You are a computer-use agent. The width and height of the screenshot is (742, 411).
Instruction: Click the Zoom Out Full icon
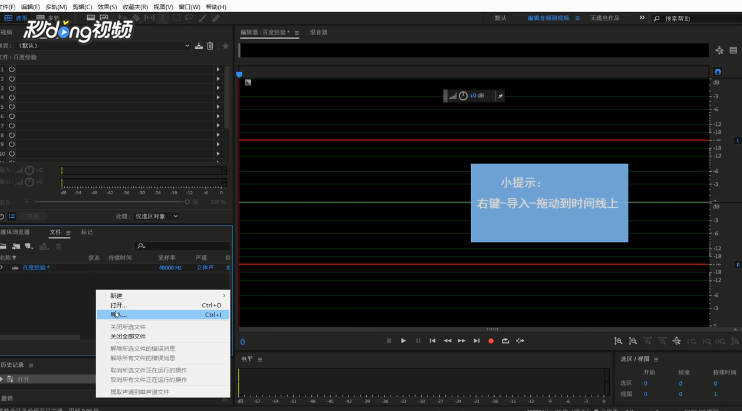click(677, 341)
